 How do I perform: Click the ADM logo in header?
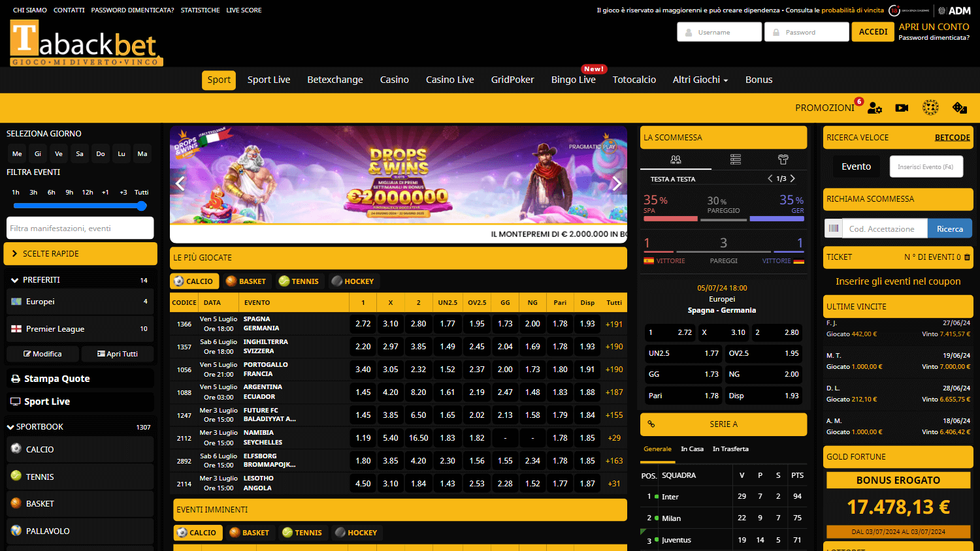tap(954, 10)
